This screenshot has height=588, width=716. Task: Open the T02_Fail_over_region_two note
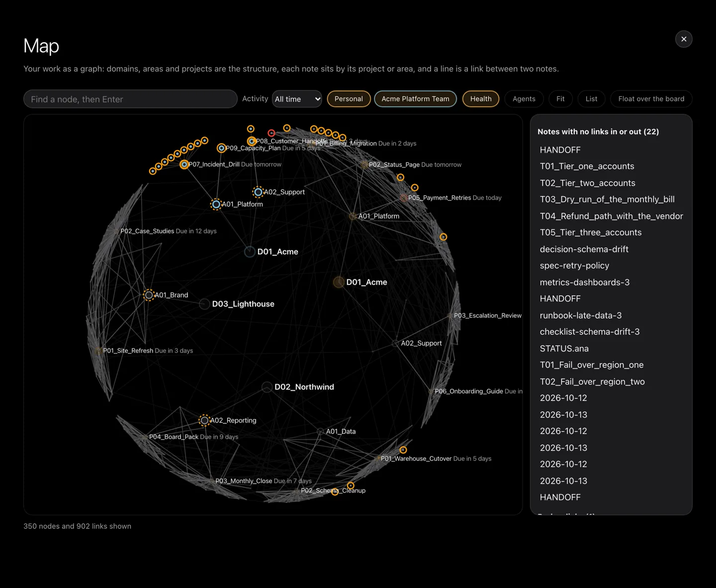pyautogui.click(x=592, y=382)
